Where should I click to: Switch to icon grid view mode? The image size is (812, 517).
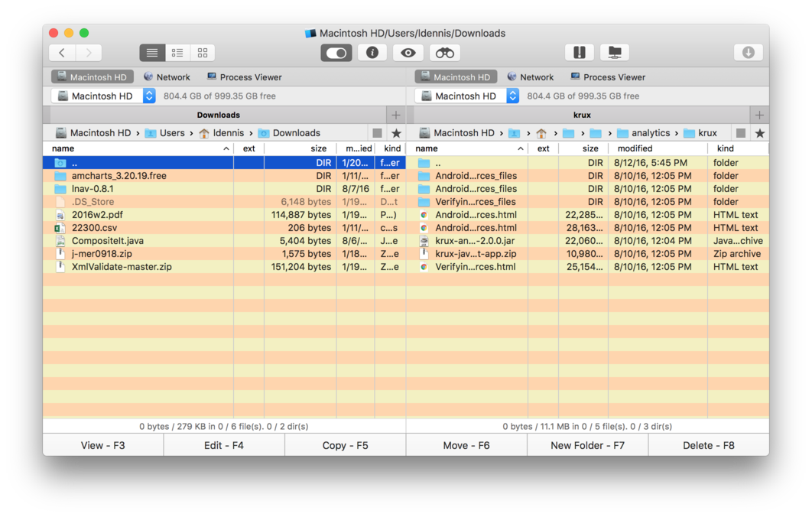pos(203,53)
